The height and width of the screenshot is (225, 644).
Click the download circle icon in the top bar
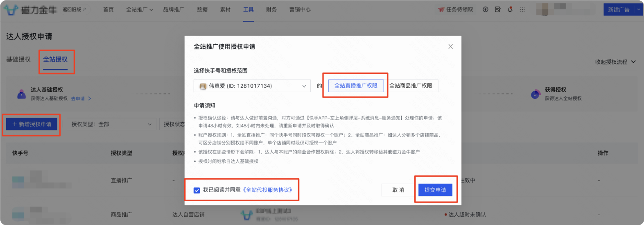pos(485,9)
